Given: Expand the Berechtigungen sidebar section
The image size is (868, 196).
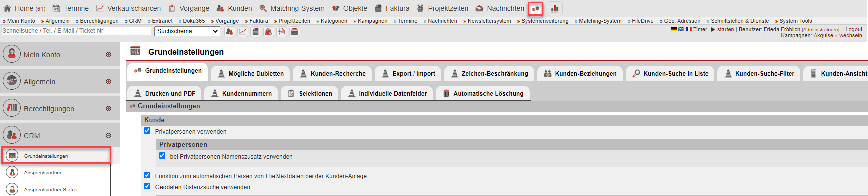Looking at the screenshot, I should click(x=108, y=109).
